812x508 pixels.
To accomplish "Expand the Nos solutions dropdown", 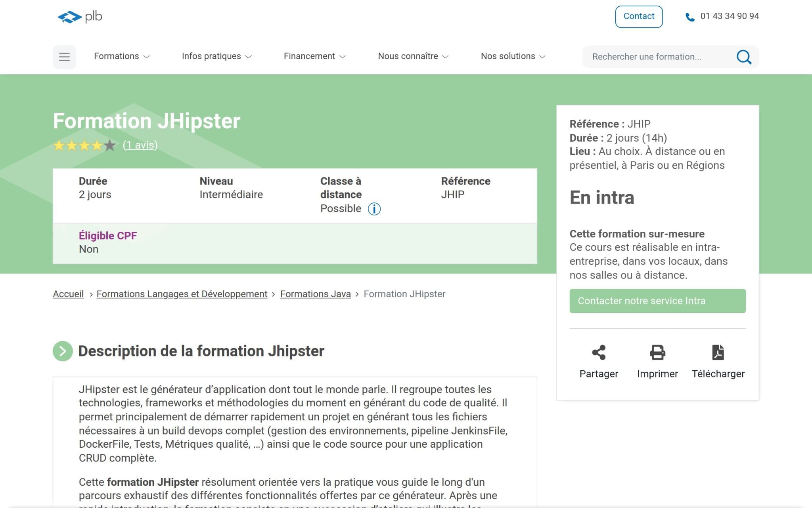I will [513, 56].
